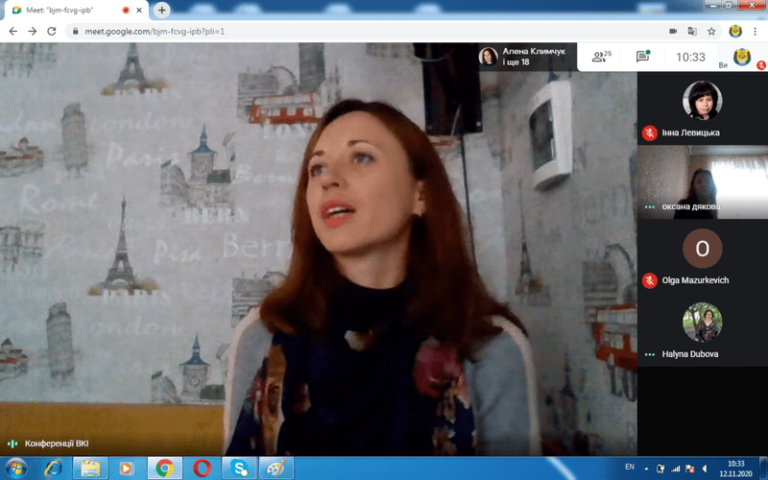Bookmark this page with the star icon
768x480 pixels.
711,31
